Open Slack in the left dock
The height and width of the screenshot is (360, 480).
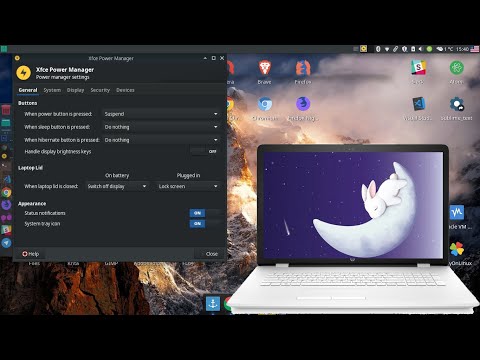[6, 230]
